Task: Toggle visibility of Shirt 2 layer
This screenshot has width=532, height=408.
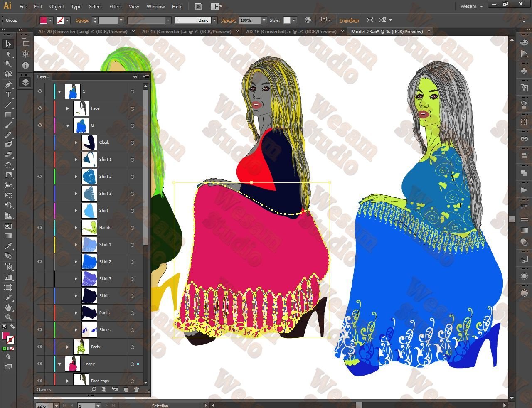Action: (40, 176)
